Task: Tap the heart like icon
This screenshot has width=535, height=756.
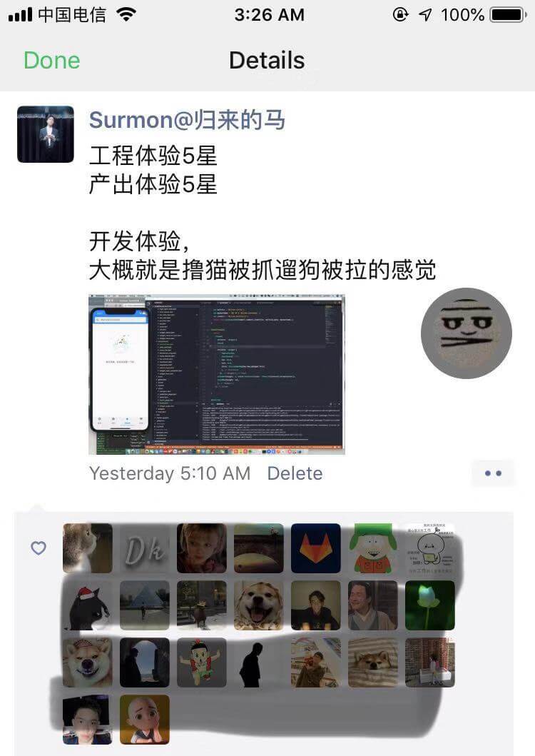Action: 39,548
